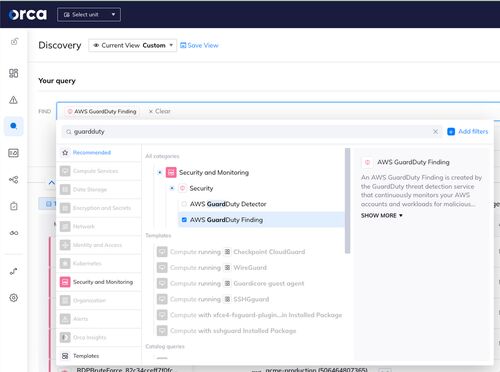Select the Identity and Access category
The width and height of the screenshot is (500, 372).
tap(99, 245)
